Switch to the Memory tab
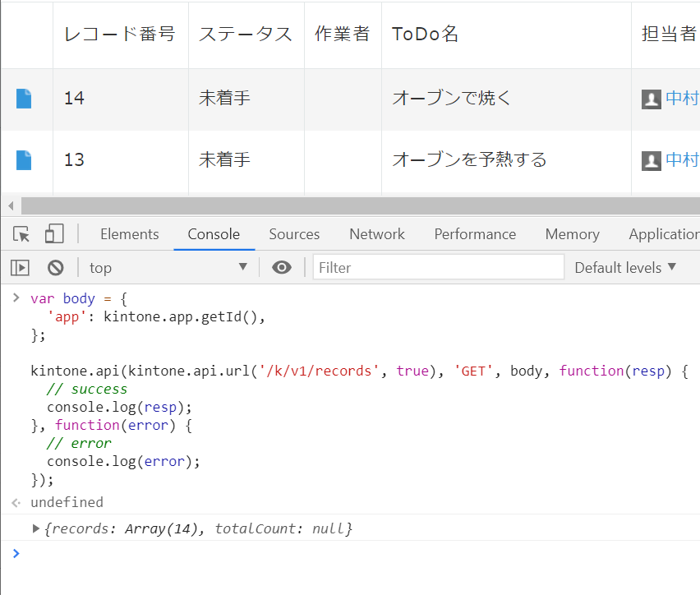Viewport: 700px width, 595px height. click(x=573, y=234)
